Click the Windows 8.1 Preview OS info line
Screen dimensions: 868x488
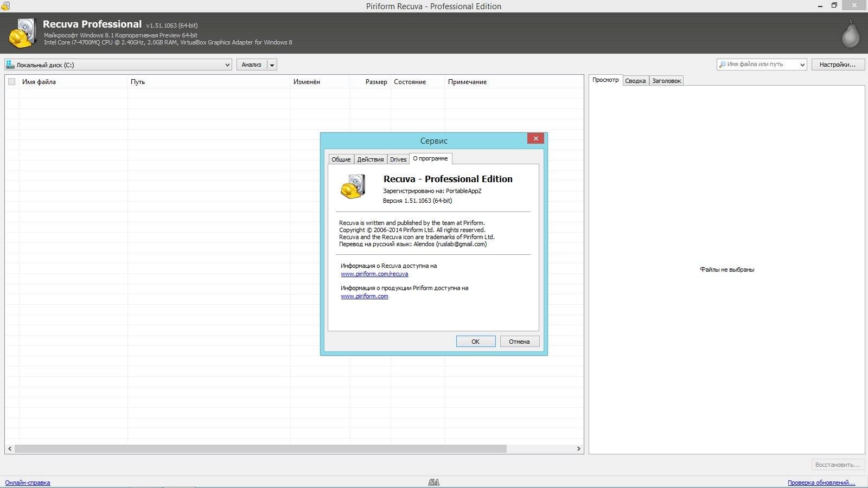tap(120, 35)
